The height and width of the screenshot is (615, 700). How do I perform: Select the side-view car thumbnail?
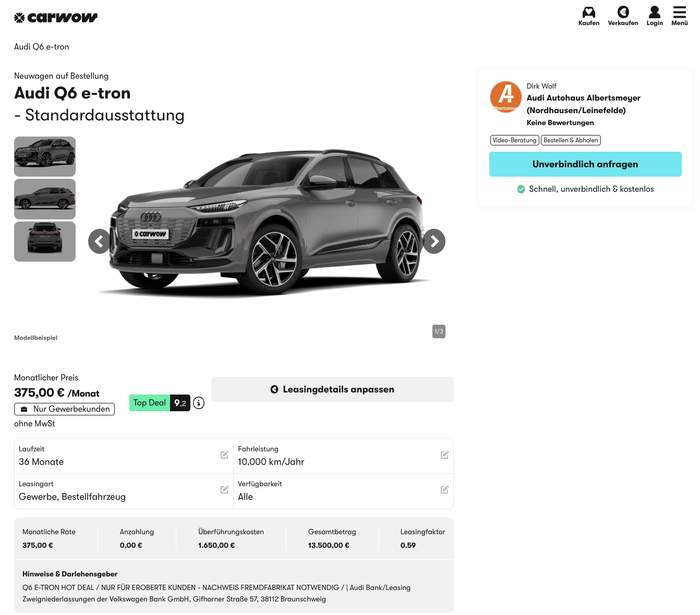45,199
